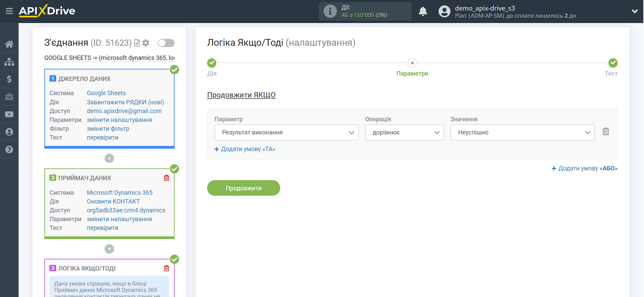Viewport: 644px width, 297px height.
Task: Open the profile icon in the sidebar
Action: coord(9,132)
